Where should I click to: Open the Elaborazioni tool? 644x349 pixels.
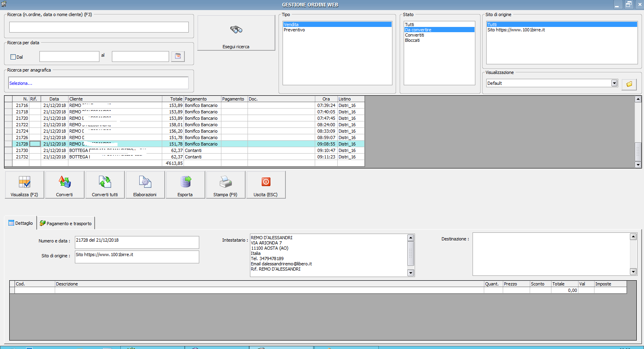(145, 185)
